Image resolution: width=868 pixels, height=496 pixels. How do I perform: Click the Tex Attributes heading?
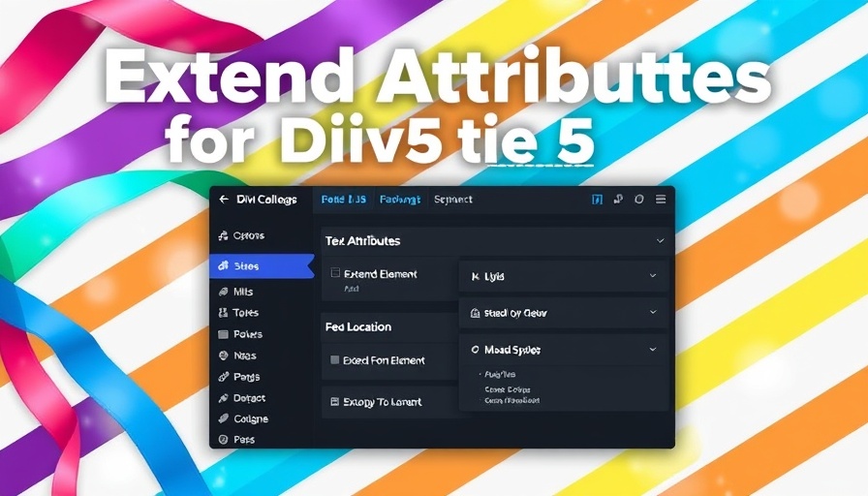pos(362,241)
